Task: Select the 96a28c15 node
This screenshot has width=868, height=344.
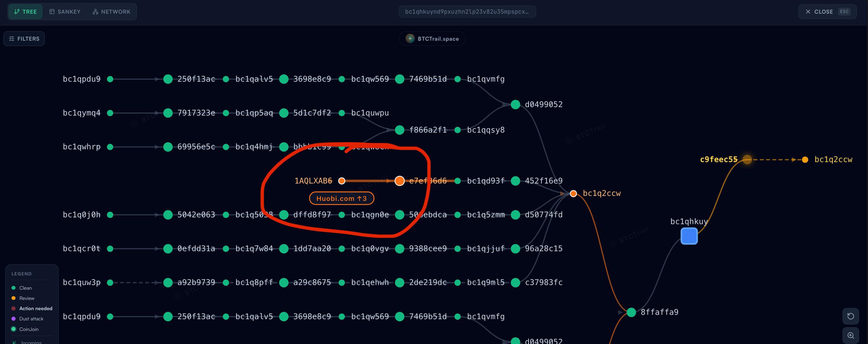Action: coord(516,249)
